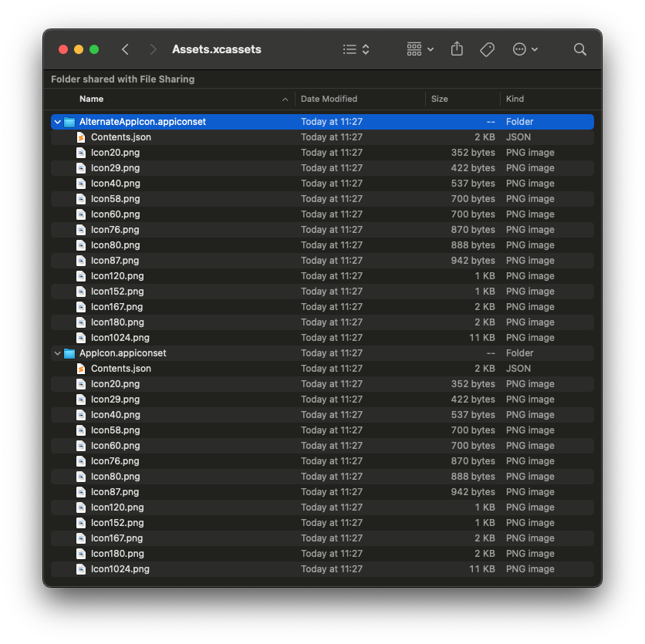The image size is (645, 644).
Task: Select Icon152.png in the AlternateAppIcon folder
Action: coord(322,292)
